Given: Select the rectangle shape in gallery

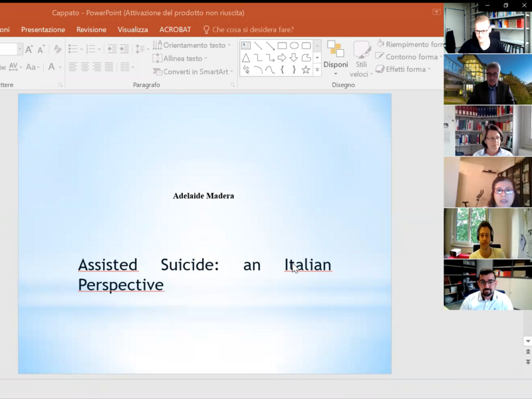Looking at the screenshot, I should coord(282,46).
